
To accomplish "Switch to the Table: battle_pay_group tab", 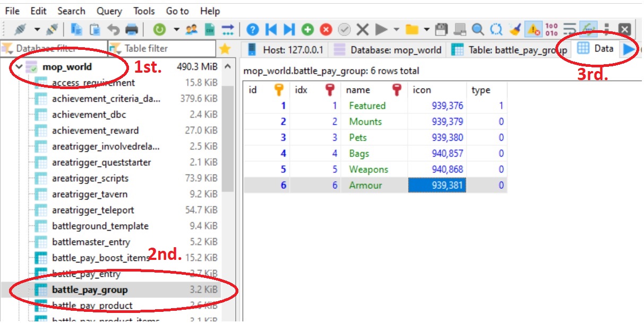I will pyautogui.click(x=510, y=50).
